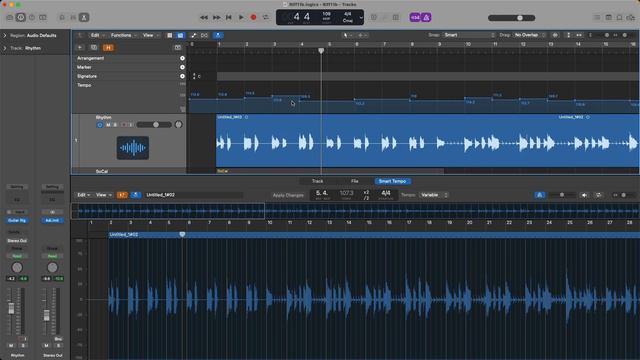This screenshot has width=640, height=360.
Task: Click Apply Changes button
Action: point(288,196)
